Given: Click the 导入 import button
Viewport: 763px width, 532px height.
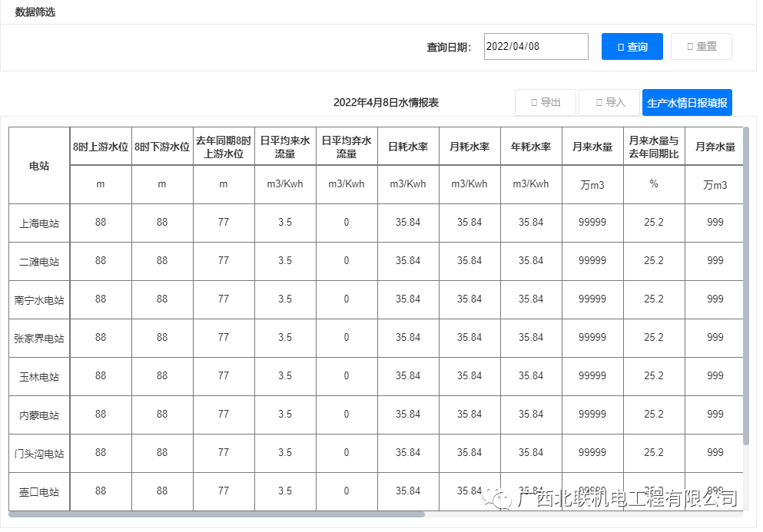Looking at the screenshot, I should click(609, 102).
